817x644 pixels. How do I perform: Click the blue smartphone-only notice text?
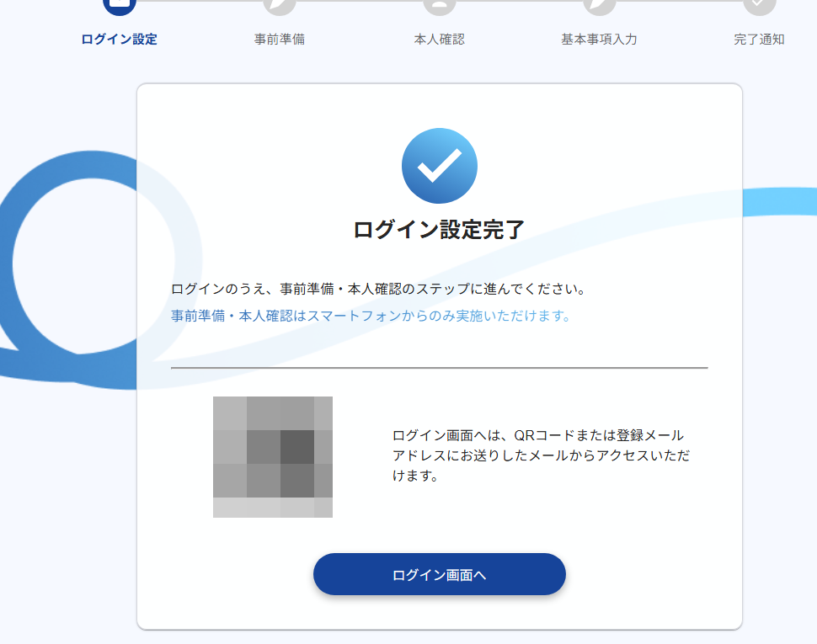pos(371,317)
